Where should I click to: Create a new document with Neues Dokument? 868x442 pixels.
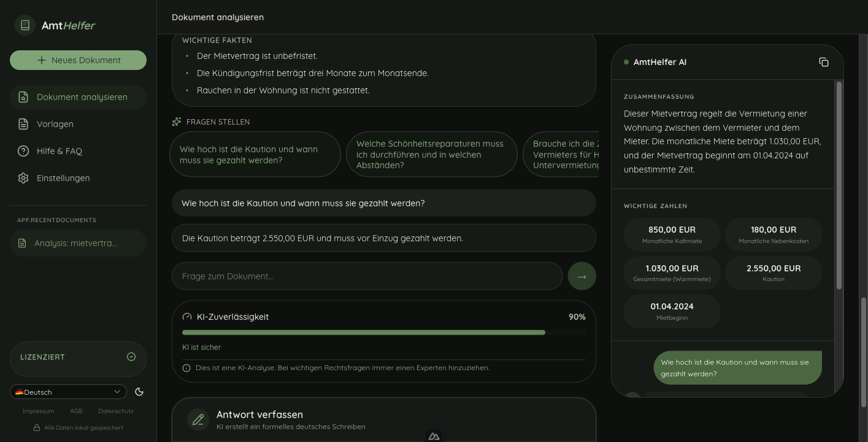[x=78, y=60]
